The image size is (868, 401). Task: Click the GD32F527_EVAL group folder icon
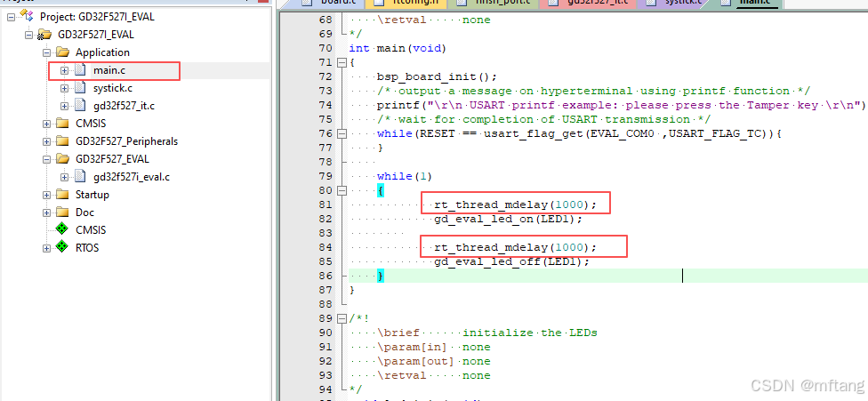coord(62,159)
